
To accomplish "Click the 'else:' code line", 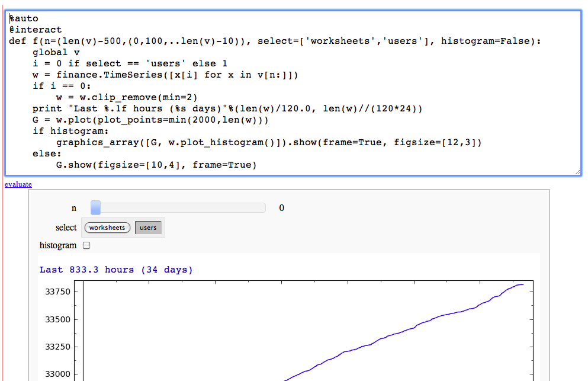I will (x=47, y=153).
